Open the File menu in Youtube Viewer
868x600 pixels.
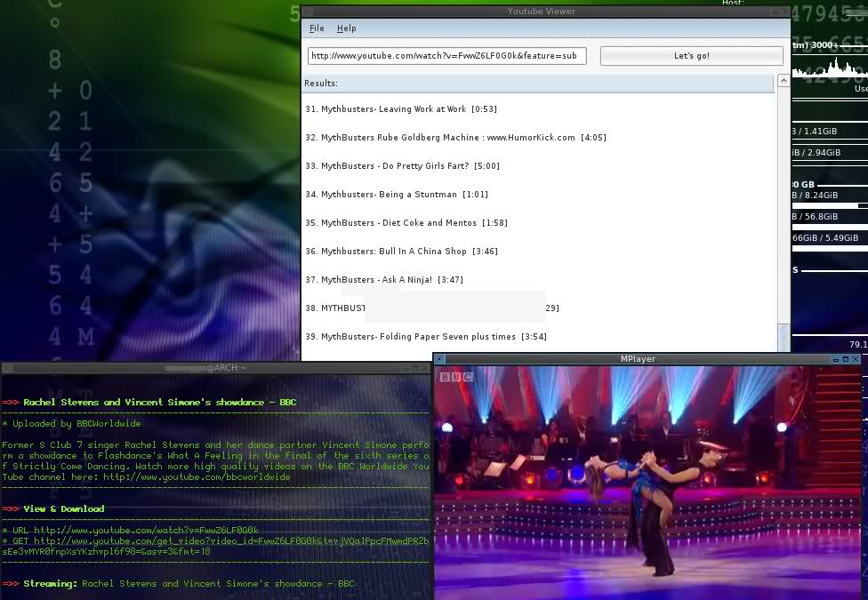(x=317, y=28)
